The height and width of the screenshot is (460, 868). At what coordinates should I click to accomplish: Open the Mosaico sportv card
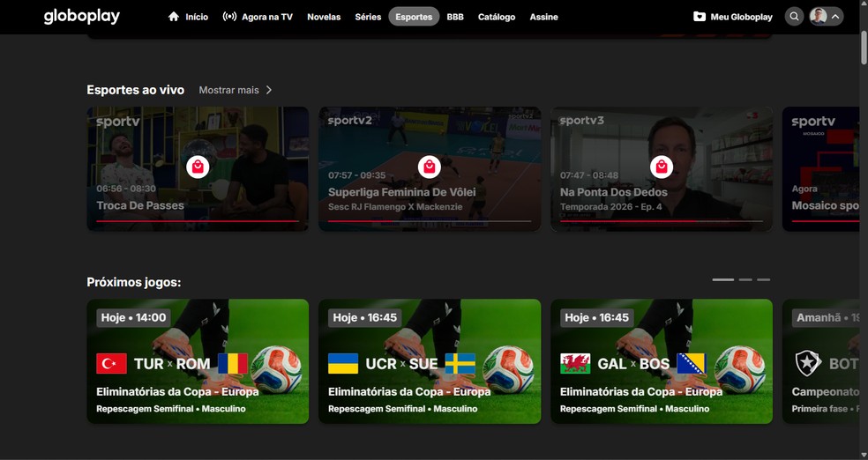pos(821,168)
